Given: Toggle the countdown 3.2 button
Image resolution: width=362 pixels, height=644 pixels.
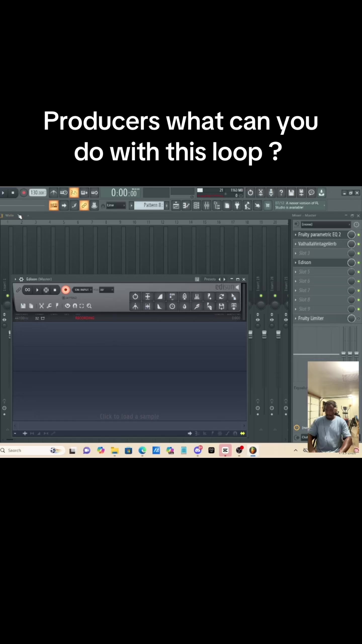Looking at the screenshot, I should click(x=74, y=193).
